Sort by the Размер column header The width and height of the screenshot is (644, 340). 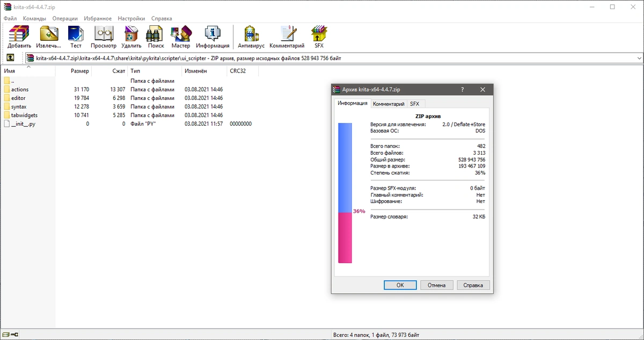(74, 71)
